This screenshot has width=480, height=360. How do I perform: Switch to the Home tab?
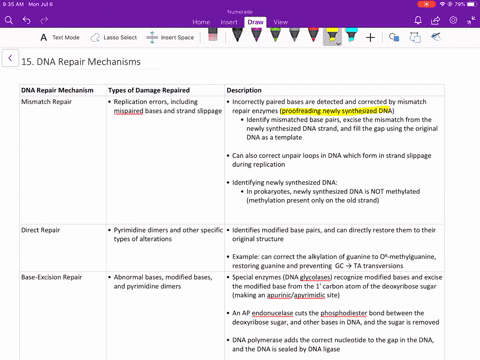tap(201, 22)
